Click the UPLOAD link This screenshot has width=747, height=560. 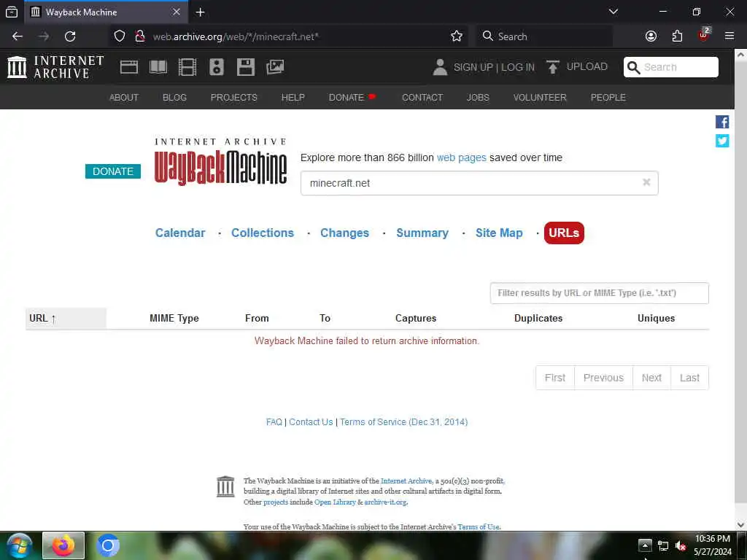click(587, 66)
